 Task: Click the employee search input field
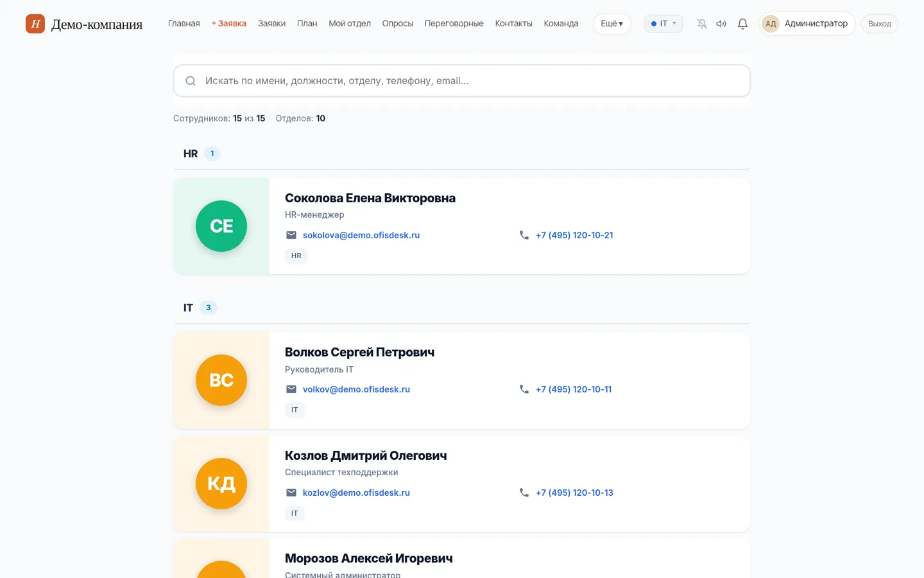[x=462, y=81]
